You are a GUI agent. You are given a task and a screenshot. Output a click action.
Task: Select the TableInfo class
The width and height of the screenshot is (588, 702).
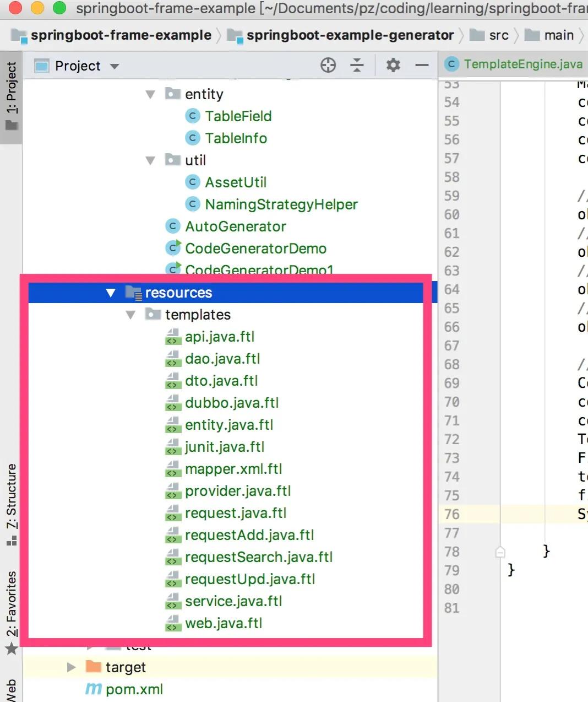(x=236, y=138)
